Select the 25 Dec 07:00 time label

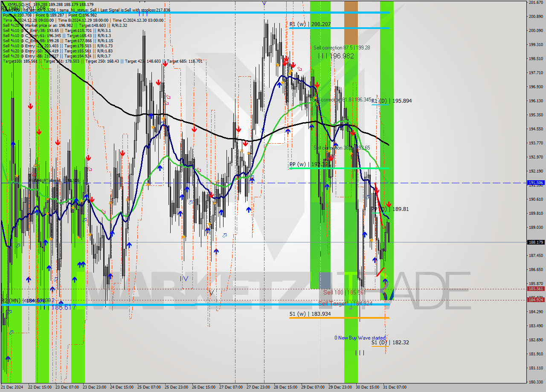pos(149,387)
